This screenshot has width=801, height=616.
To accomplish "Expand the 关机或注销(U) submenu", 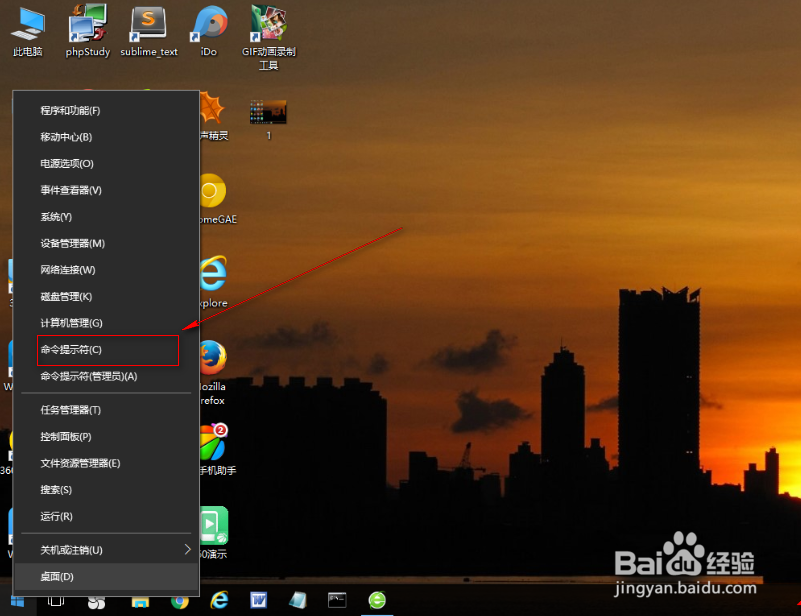I will click(x=106, y=550).
